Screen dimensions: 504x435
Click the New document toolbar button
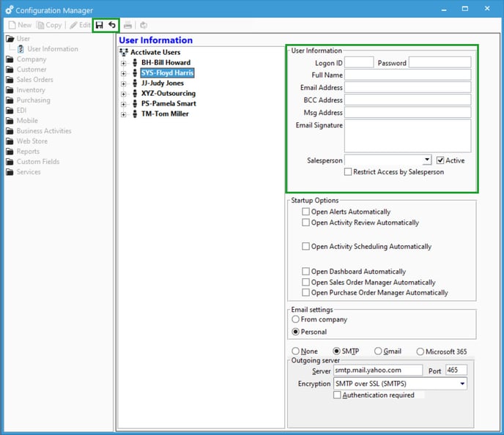20,25
